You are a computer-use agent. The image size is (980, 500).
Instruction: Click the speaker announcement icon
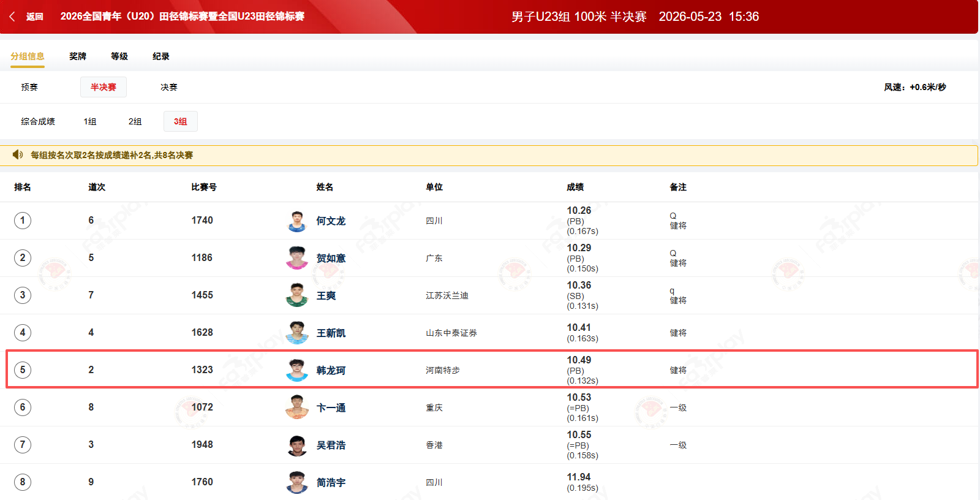tap(18, 155)
